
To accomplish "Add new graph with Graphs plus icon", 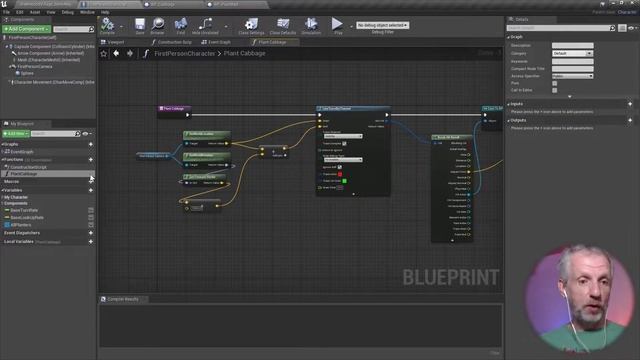I will tap(91, 144).
